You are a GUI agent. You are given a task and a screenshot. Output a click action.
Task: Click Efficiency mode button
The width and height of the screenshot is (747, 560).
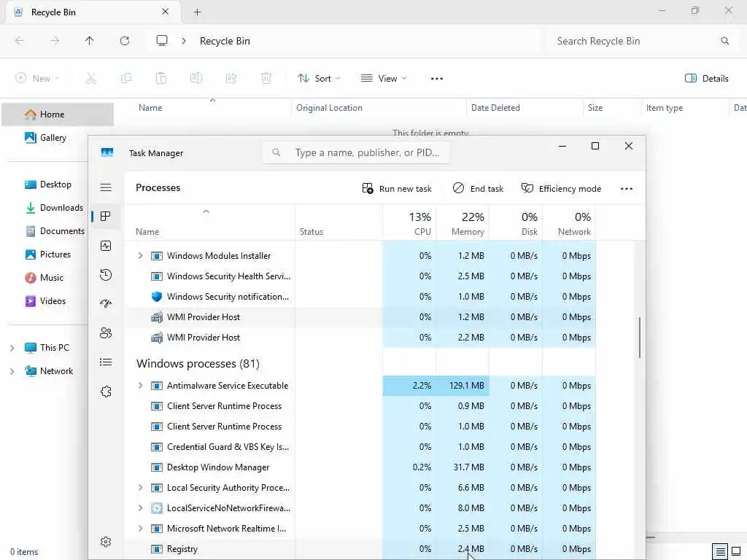point(561,189)
